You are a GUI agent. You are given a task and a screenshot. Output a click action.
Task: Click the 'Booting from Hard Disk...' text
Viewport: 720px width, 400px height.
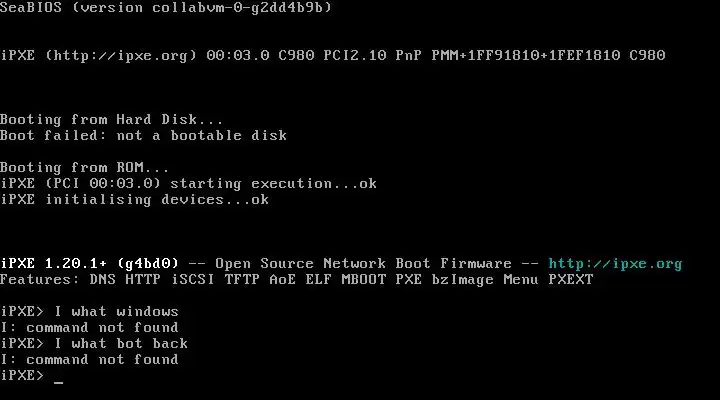[x=111, y=119]
